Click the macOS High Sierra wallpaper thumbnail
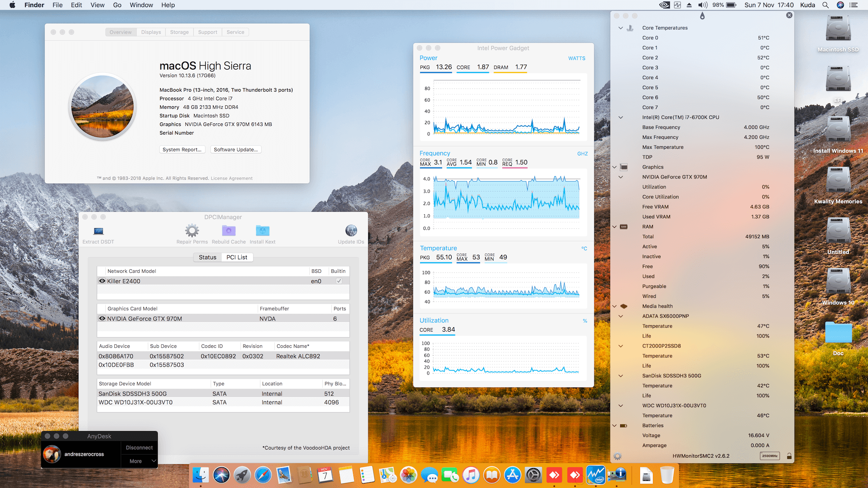Viewport: 868px width, 488px height. pos(103,107)
